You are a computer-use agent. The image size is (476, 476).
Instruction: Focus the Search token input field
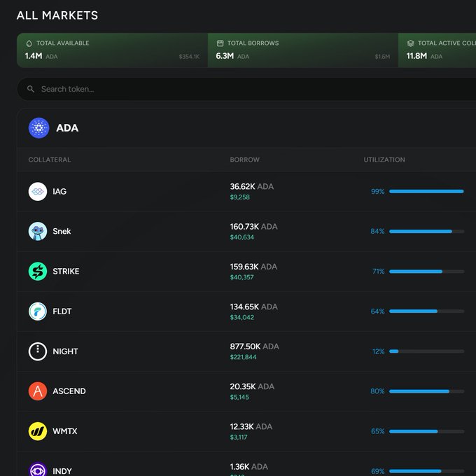click(x=246, y=89)
